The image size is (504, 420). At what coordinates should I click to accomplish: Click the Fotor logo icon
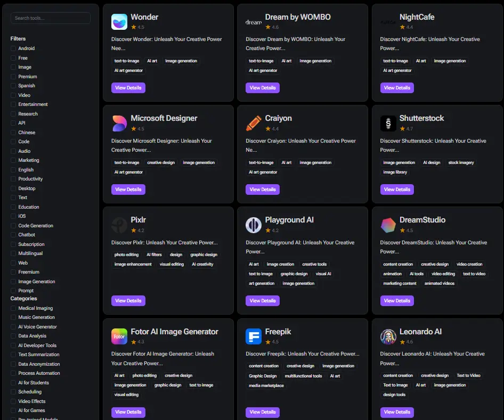point(119,336)
